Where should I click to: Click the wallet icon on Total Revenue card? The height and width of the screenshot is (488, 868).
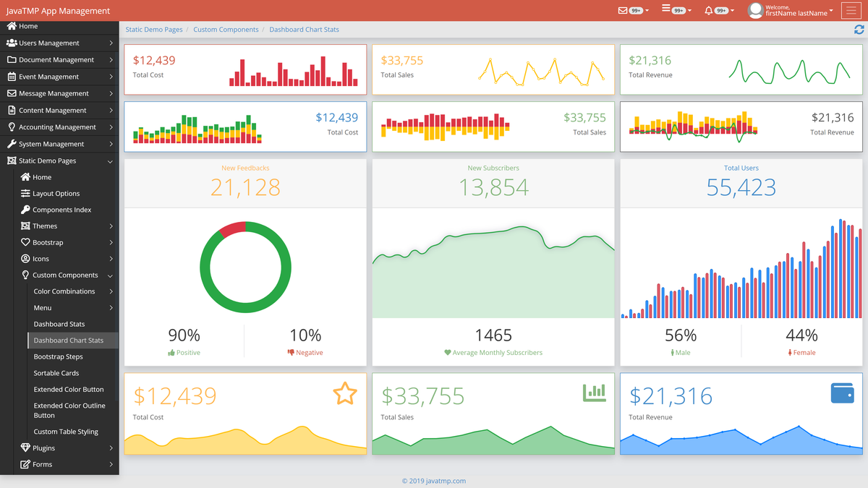click(x=842, y=393)
